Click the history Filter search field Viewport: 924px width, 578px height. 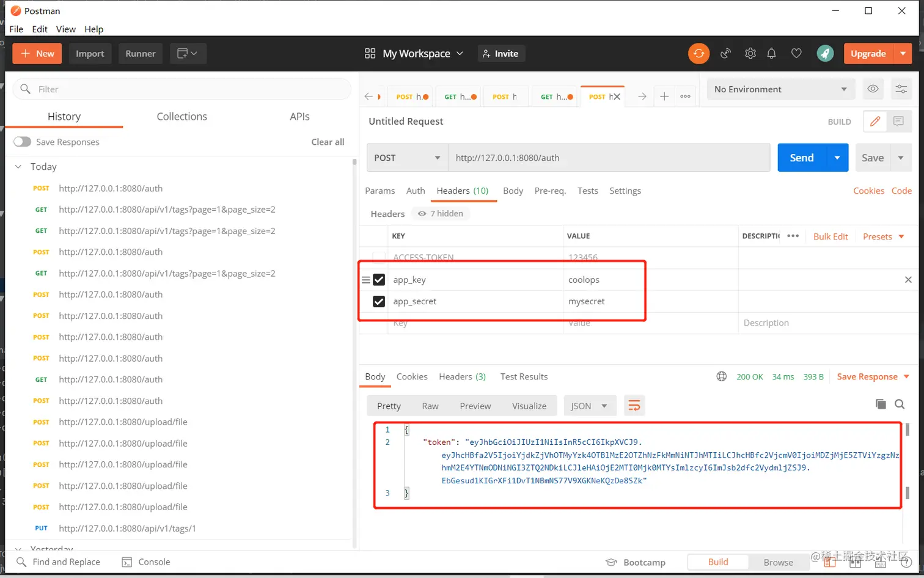[x=182, y=89]
